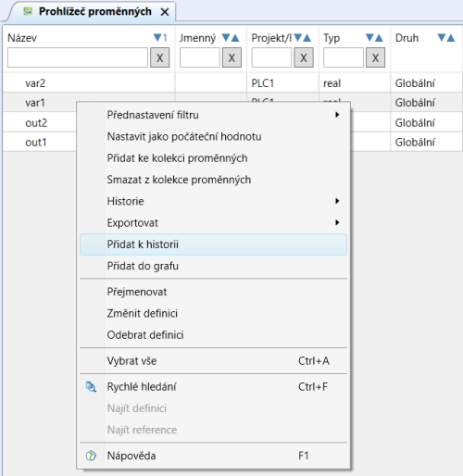The image size is (463, 476).
Task: Select Přejmenovat from the context menu
Action: (213, 292)
